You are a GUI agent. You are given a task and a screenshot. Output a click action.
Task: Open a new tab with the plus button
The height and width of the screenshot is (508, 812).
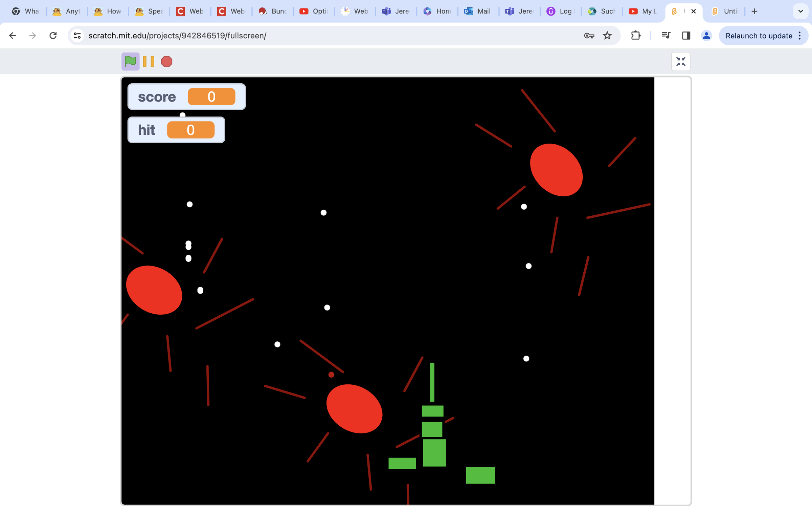pos(754,11)
